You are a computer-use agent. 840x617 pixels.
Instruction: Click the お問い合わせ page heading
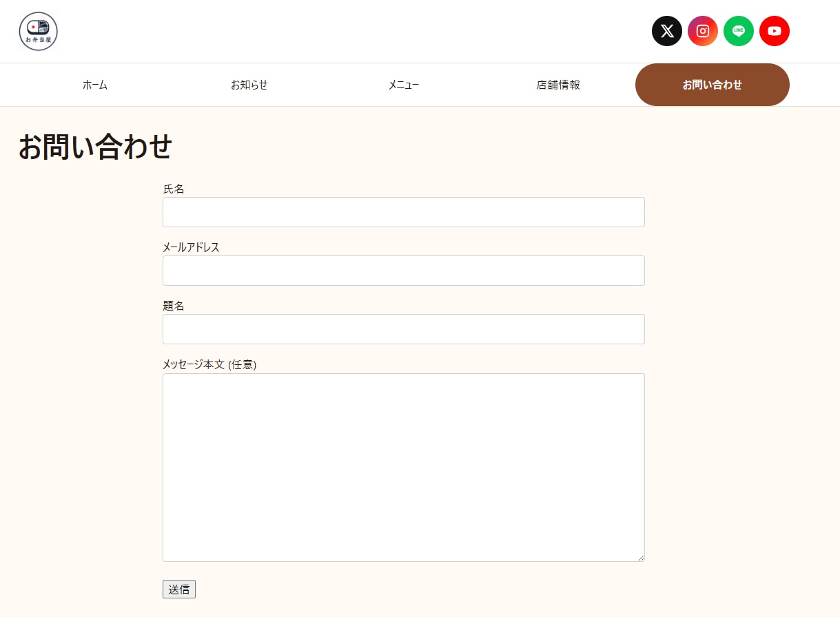[x=95, y=147]
